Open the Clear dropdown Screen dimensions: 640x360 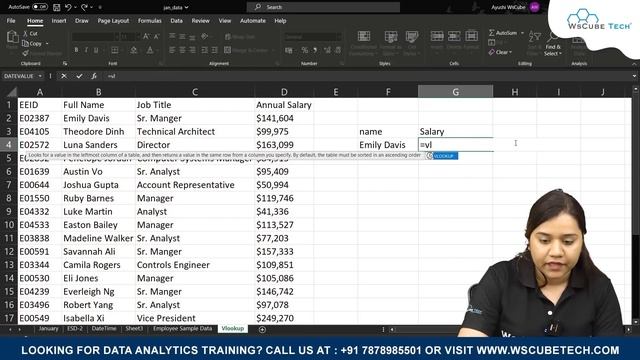coord(500,52)
